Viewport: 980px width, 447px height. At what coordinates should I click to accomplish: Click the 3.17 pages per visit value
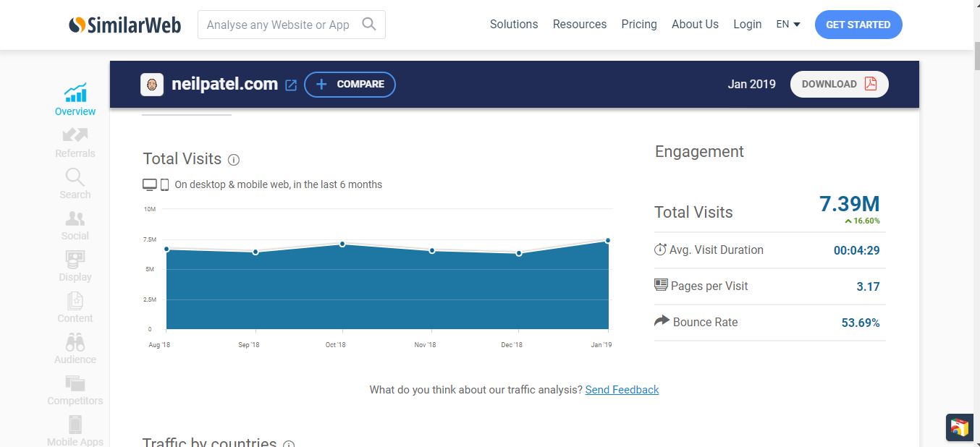click(x=868, y=286)
